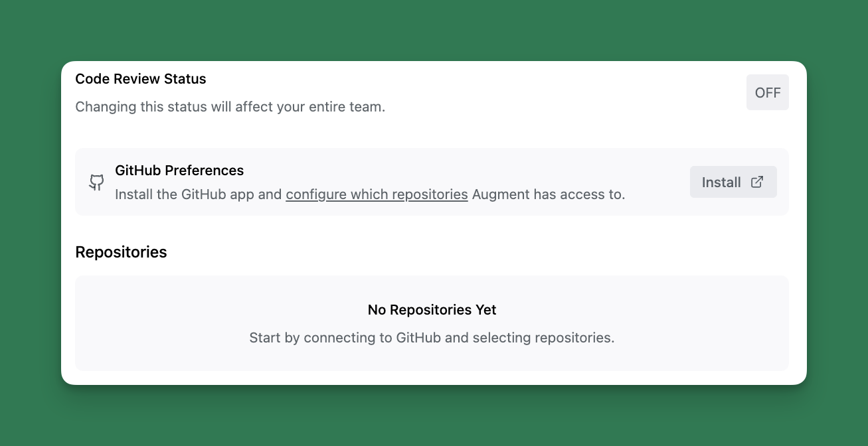Toggle the OFF switch for Code Review Status

click(x=767, y=92)
